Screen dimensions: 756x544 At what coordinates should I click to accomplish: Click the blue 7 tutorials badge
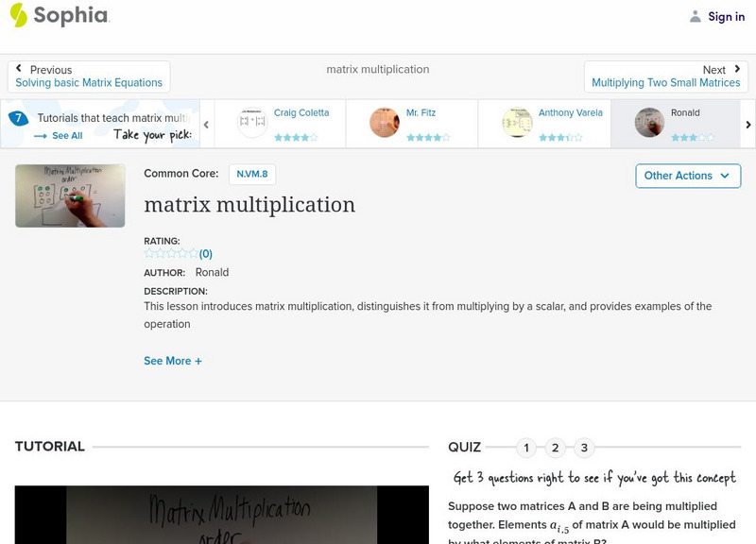tap(16, 117)
